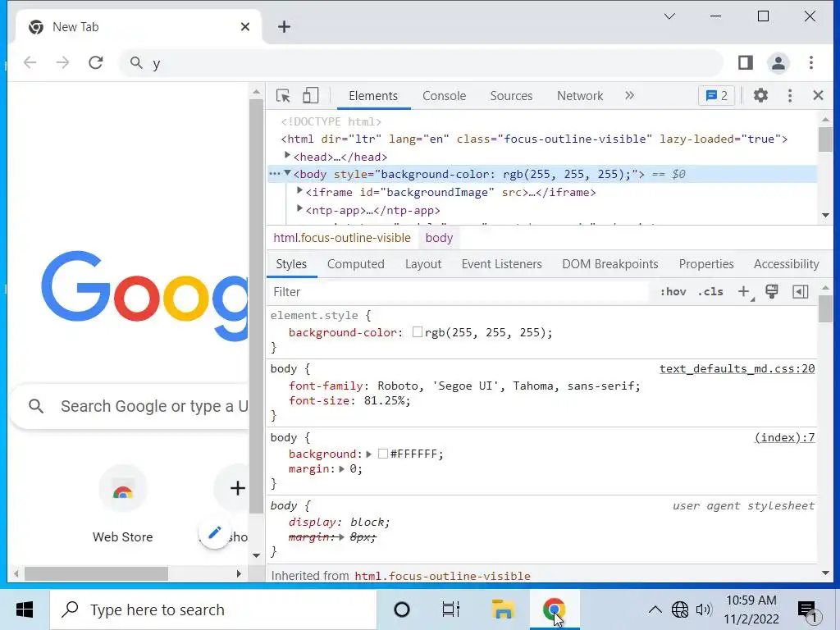The width and height of the screenshot is (840, 630).
Task: Select the body breadcrumb
Action: (x=440, y=238)
